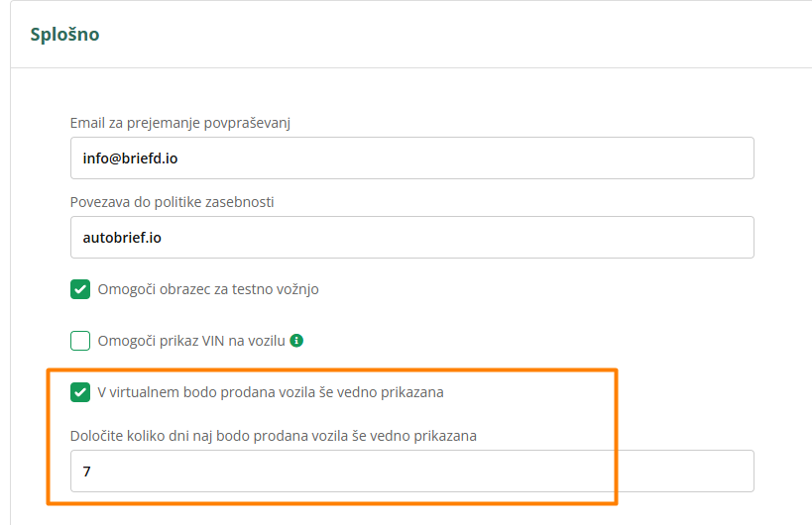Click the "Določite koliko dni" field label

[274, 436]
